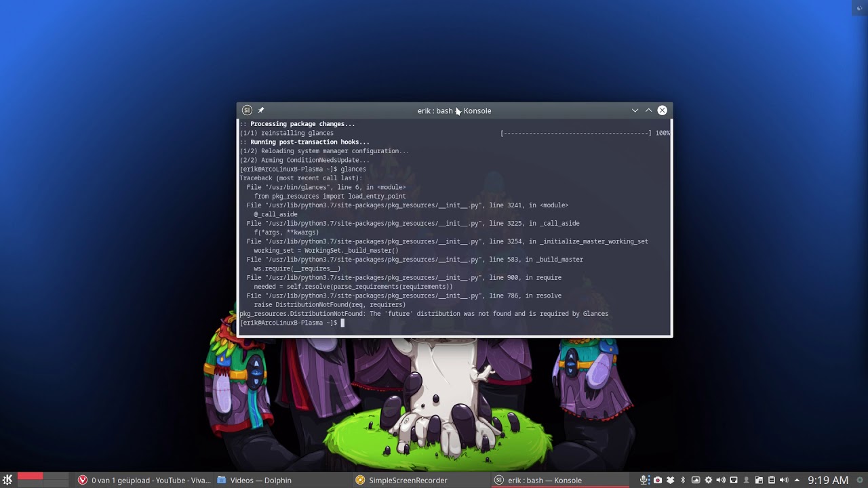The width and height of the screenshot is (868, 488).
Task: Click 'needed = self.resolve(...)' line
Action: tap(353, 287)
